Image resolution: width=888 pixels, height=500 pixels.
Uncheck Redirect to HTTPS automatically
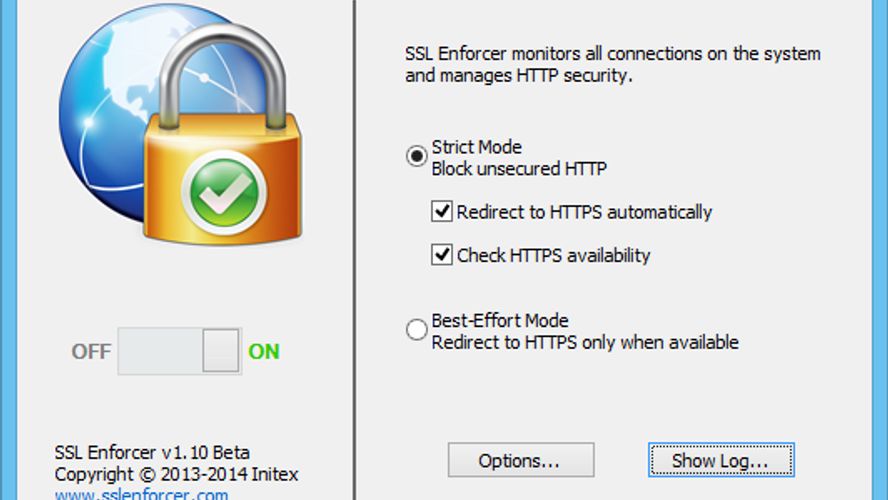(x=441, y=212)
